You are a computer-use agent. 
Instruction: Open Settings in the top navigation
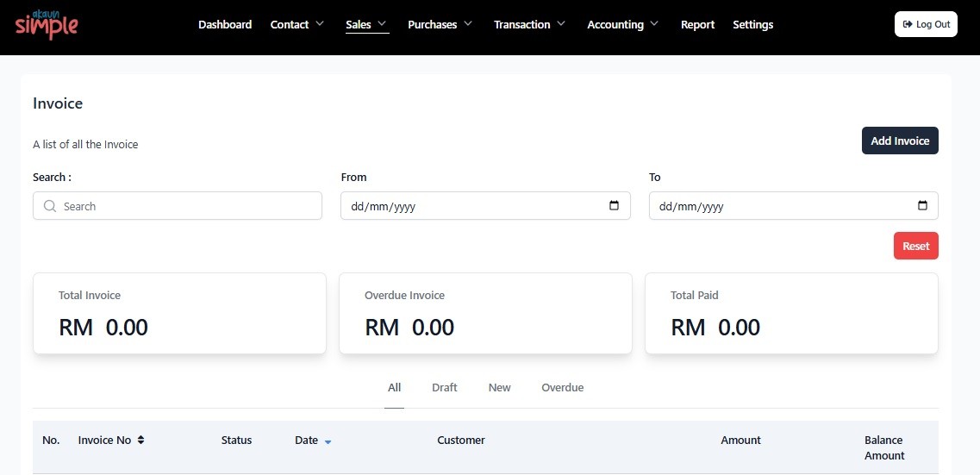[753, 24]
